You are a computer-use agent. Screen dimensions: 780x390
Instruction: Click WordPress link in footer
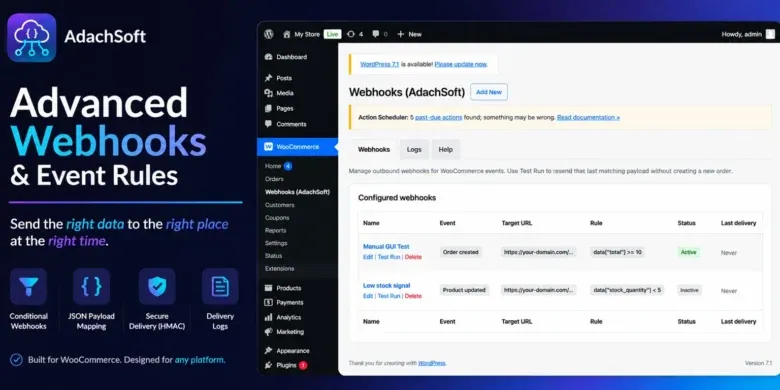pyautogui.click(x=432, y=363)
